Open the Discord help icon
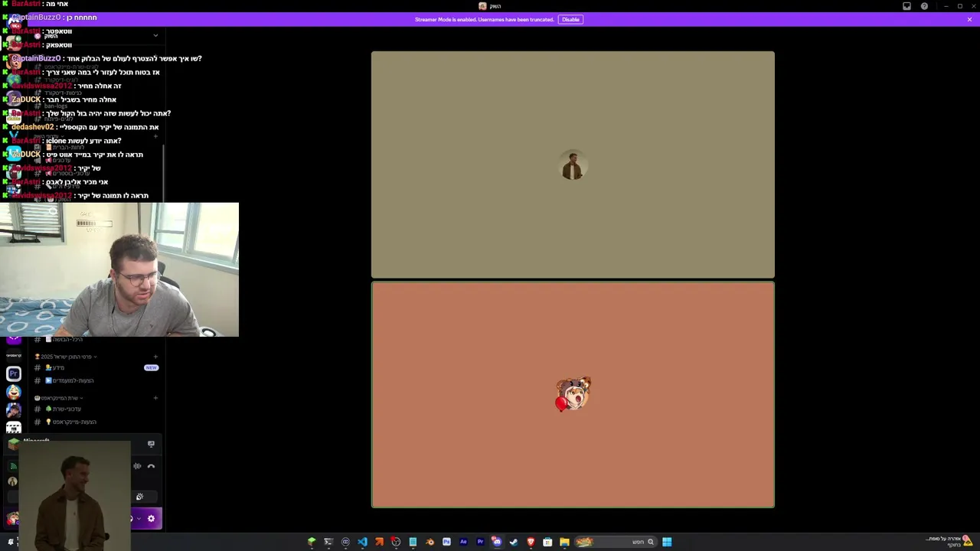The image size is (980, 551). [924, 6]
